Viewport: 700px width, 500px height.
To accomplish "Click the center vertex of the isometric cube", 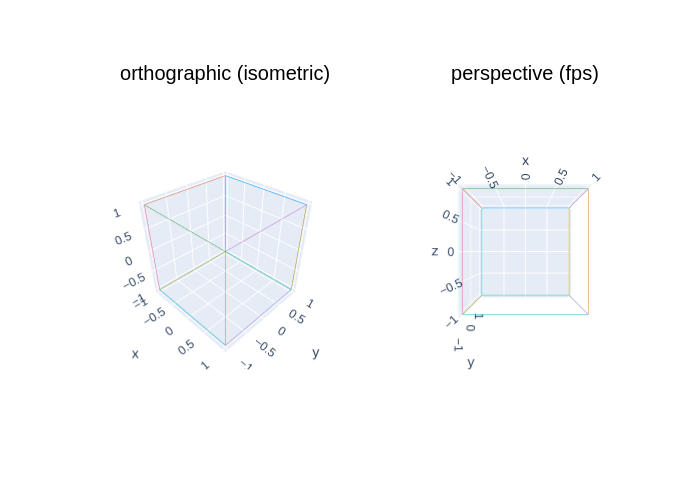I will [225, 252].
